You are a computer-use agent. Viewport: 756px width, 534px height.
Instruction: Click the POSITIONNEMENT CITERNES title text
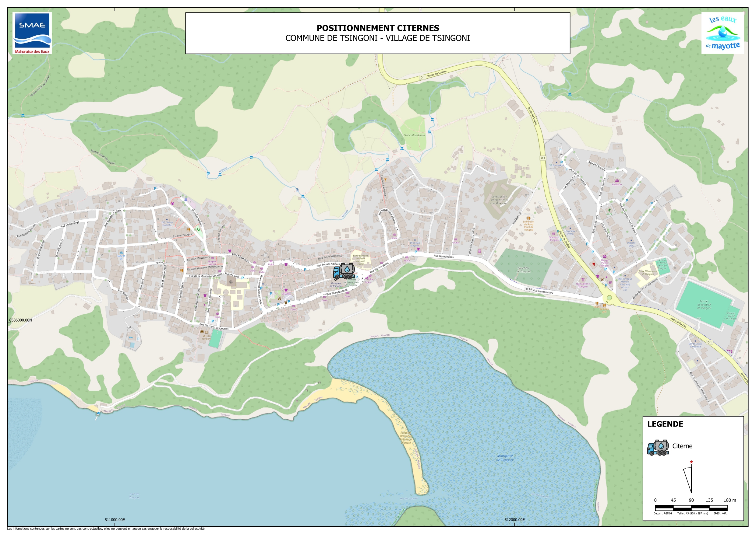378,28
